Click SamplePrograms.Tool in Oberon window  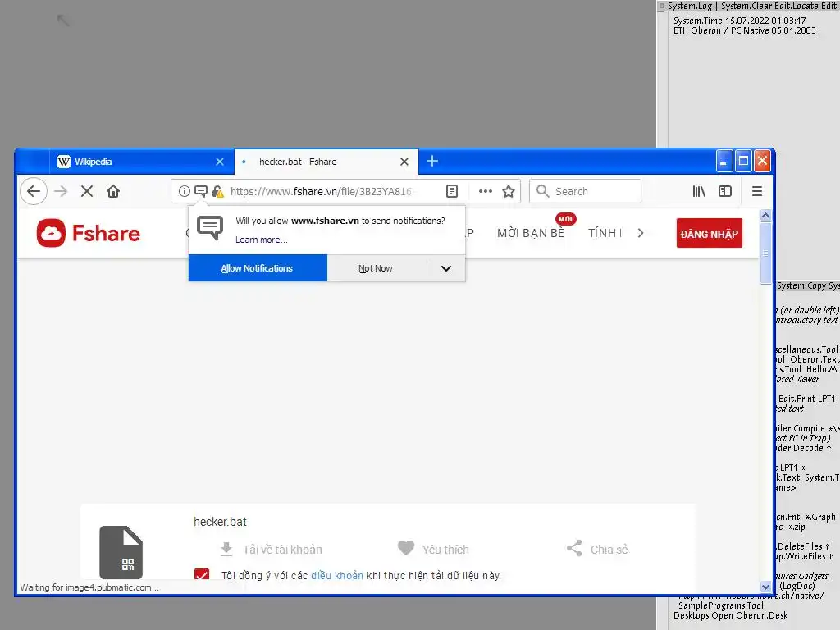click(x=721, y=605)
